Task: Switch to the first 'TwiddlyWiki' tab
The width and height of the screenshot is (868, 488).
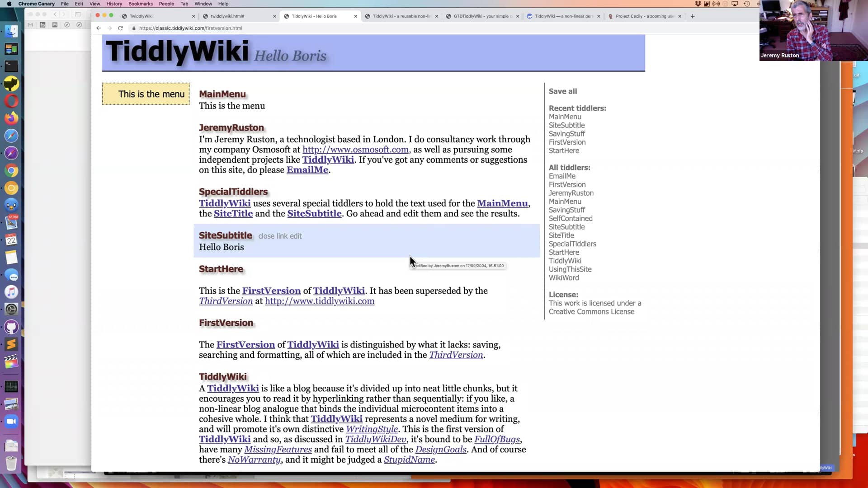Action: click(158, 16)
